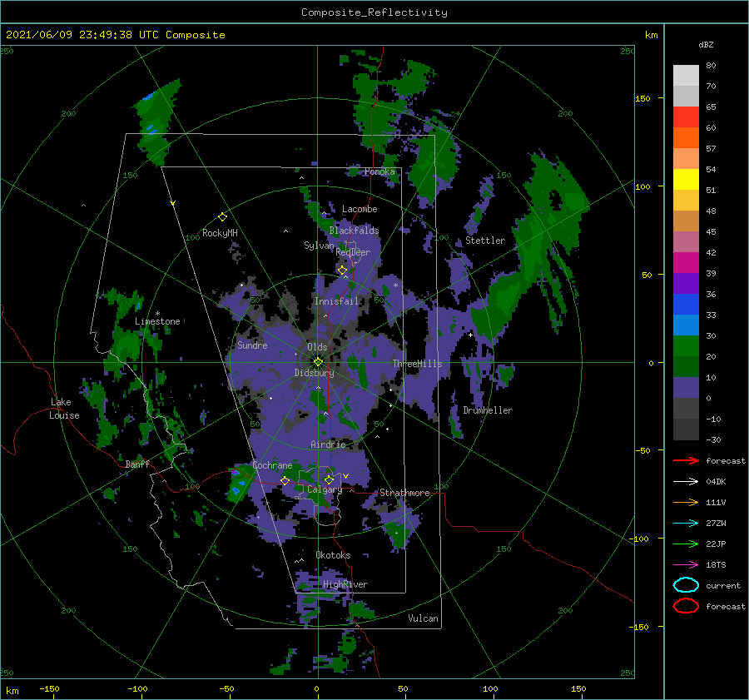Screen dimensions: 749x700
Task: Click the red forecast ellipse icon
Action: pyautogui.click(x=686, y=606)
